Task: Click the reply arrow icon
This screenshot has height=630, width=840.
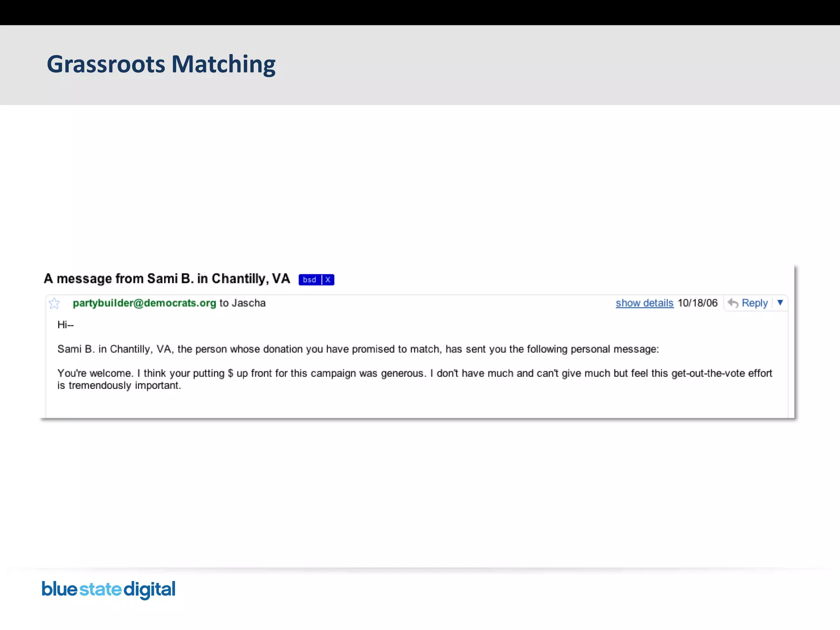Action: click(733, 303)
